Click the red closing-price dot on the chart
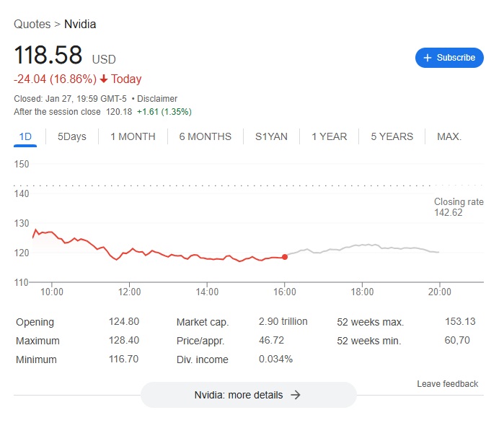Image resolution: width=504 pixels, height=423 pixels. (285, 257)
